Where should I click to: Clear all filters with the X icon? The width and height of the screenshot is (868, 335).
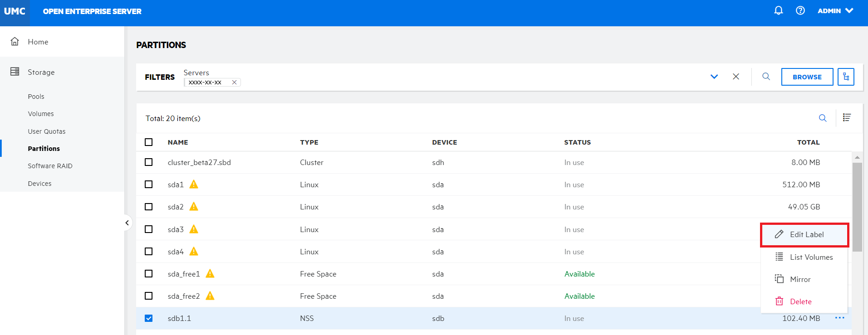point(736,77)
